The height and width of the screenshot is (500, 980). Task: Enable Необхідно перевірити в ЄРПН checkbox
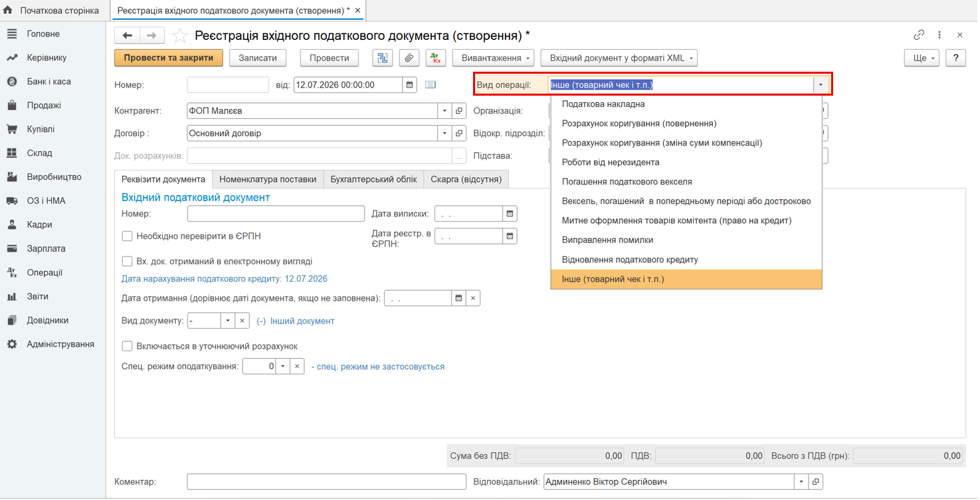(128, 236)
